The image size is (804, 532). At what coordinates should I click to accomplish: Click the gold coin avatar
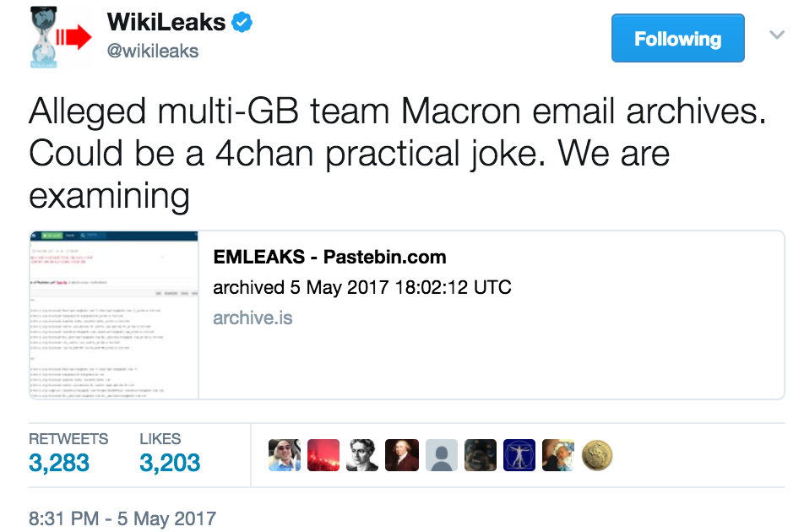tap(597, 455)
